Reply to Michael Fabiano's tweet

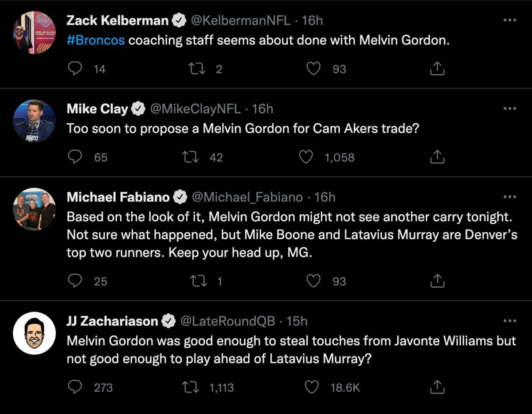coord(75,281)
